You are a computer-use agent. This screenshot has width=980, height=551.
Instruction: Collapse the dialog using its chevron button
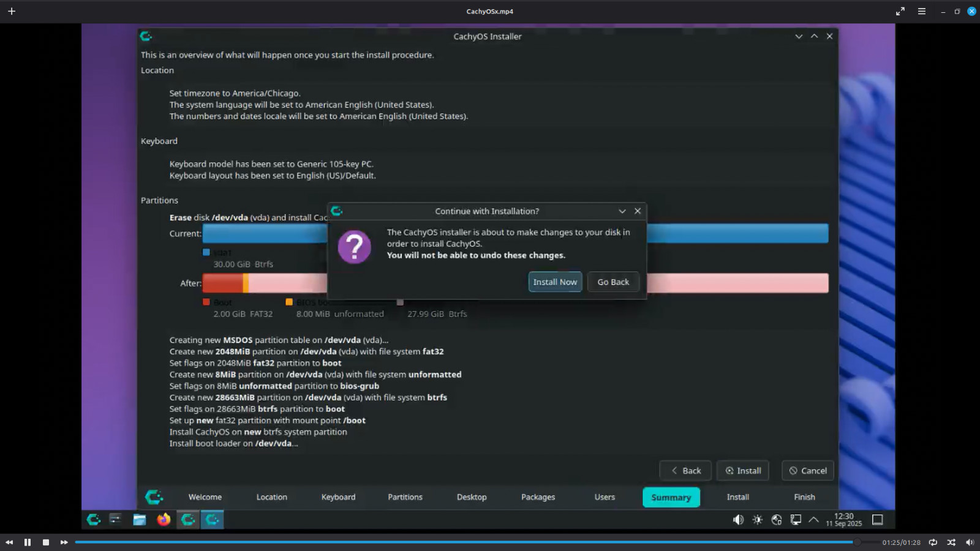[x=622, y=211]
